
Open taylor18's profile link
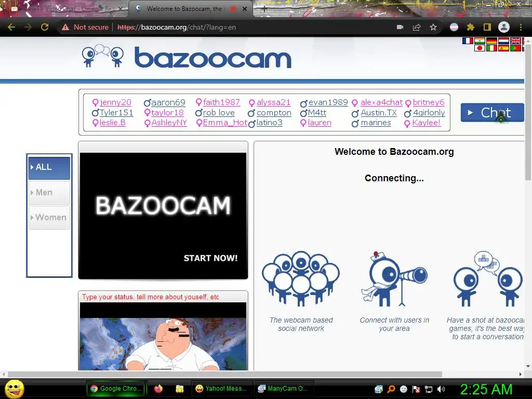coord(168,113)
